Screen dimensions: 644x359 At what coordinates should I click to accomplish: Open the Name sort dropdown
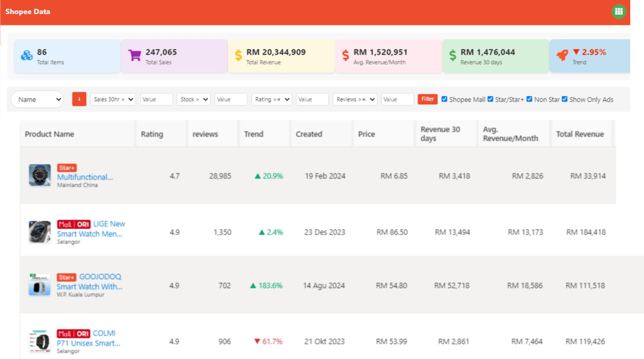[37, 99]
